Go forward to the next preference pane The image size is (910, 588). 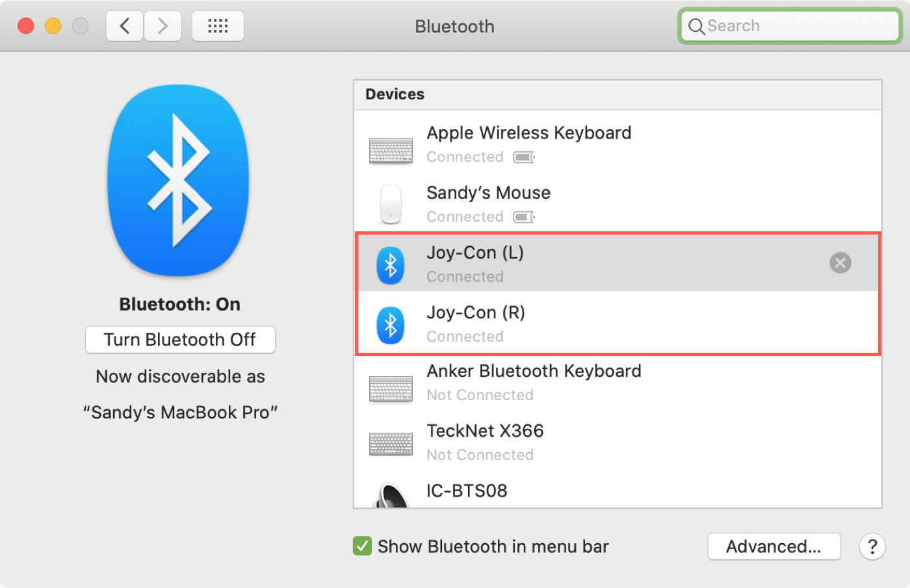tap(162, 26)
